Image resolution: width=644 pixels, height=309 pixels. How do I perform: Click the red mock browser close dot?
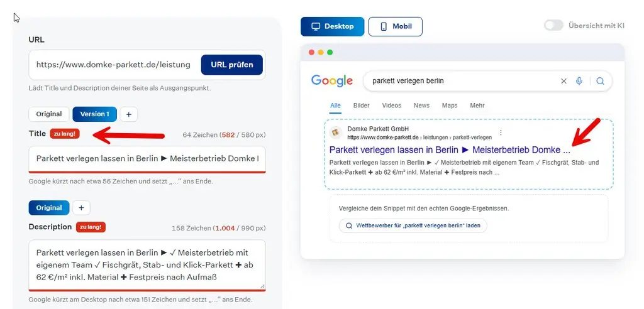(x=311, y=53)
